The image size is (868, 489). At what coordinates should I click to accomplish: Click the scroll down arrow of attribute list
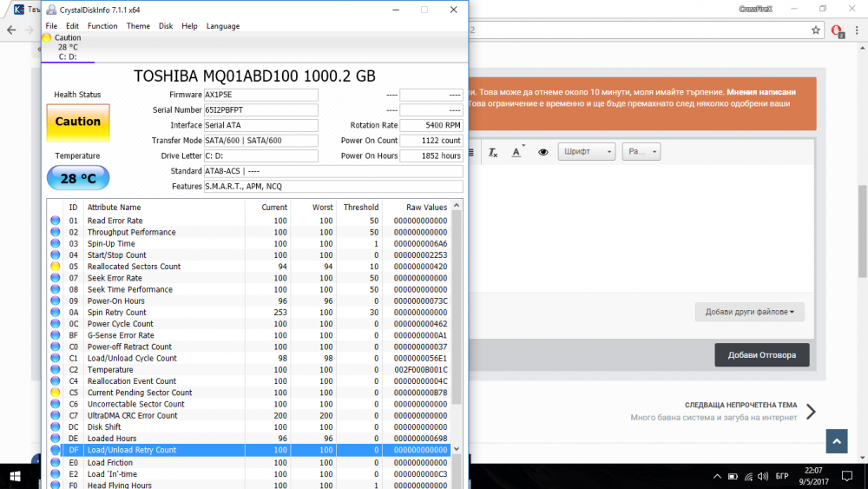point(457,449)
